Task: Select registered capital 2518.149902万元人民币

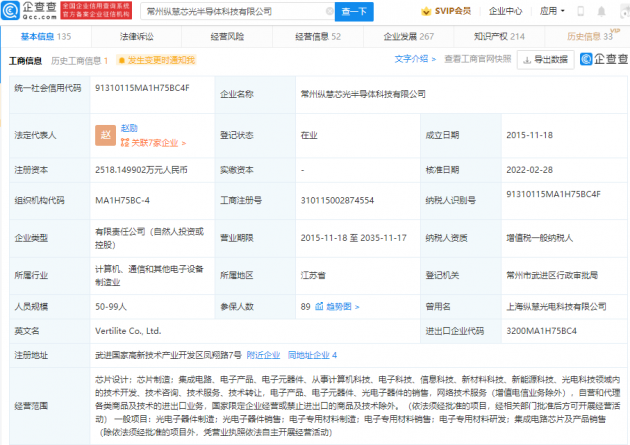Action: 141,170
